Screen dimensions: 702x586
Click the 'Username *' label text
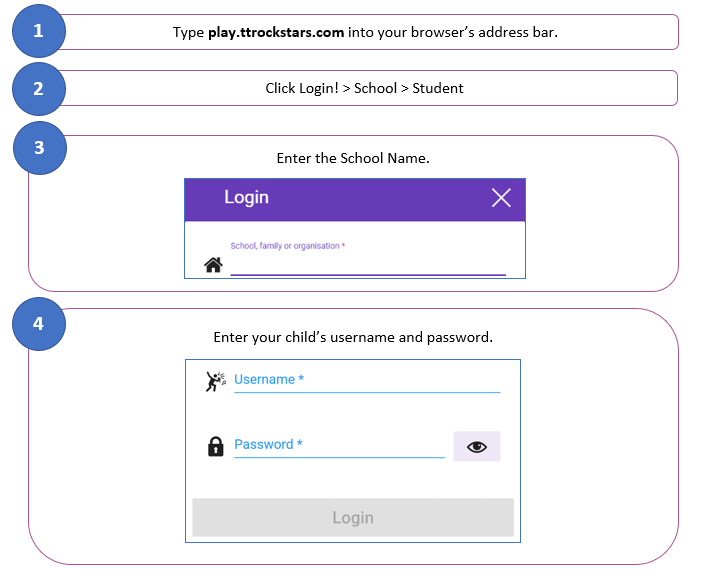point(269,380)
